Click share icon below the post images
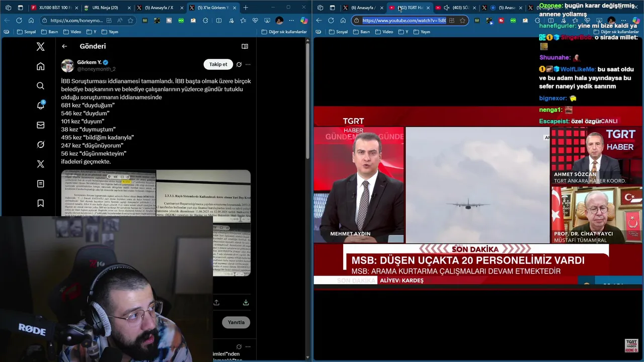 216,302
